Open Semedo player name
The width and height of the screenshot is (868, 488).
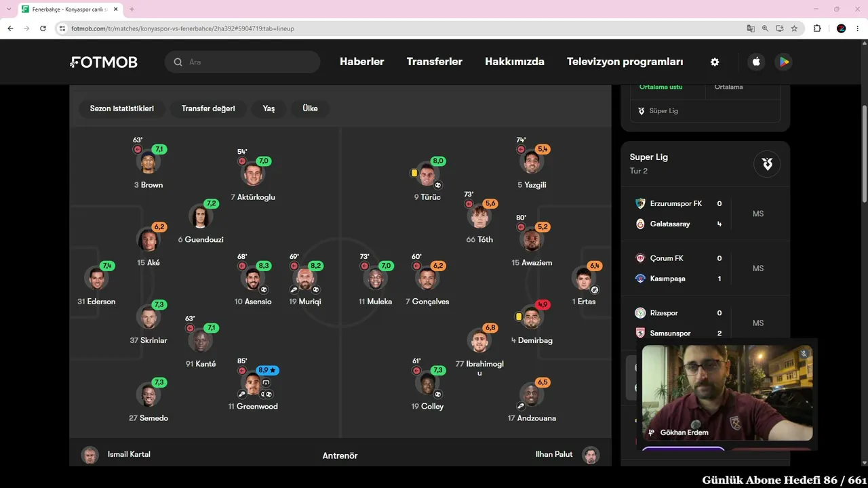149,418
